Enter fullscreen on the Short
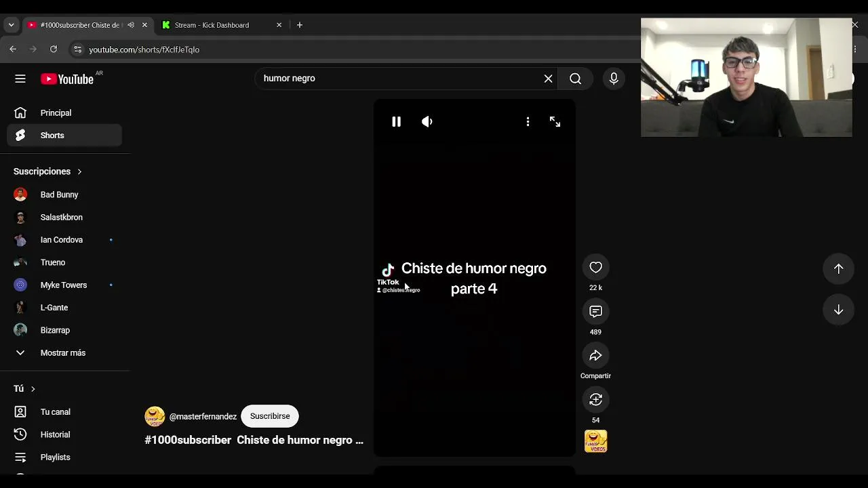868x488 pixels. click(x=555, y=122)
